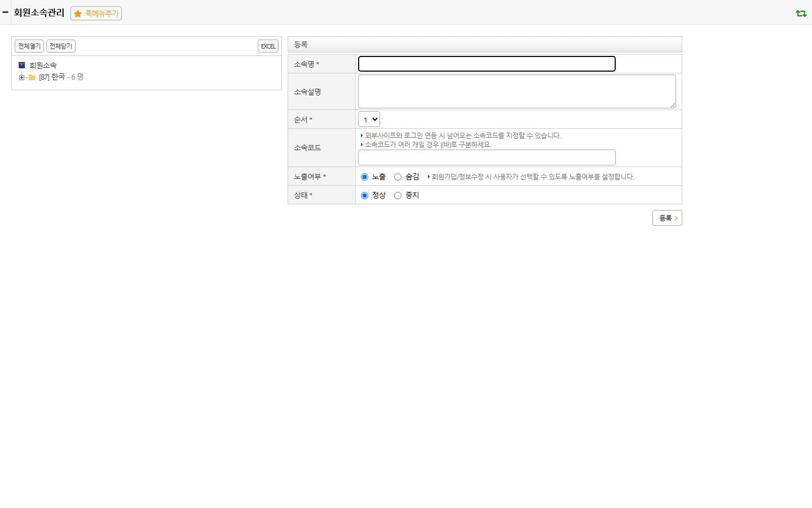Open the 순서 dropdown
Viewport: 812px width, 508px height.
369,119
